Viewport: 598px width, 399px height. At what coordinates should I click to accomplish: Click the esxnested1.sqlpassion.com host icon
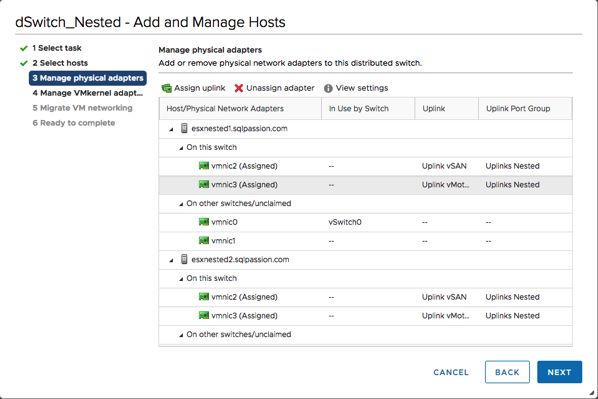184,128
